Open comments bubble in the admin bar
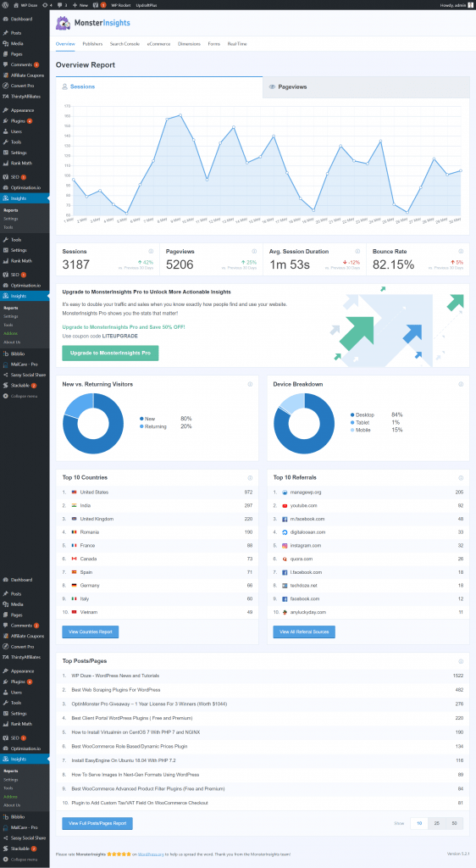 [x=62, y=4]
